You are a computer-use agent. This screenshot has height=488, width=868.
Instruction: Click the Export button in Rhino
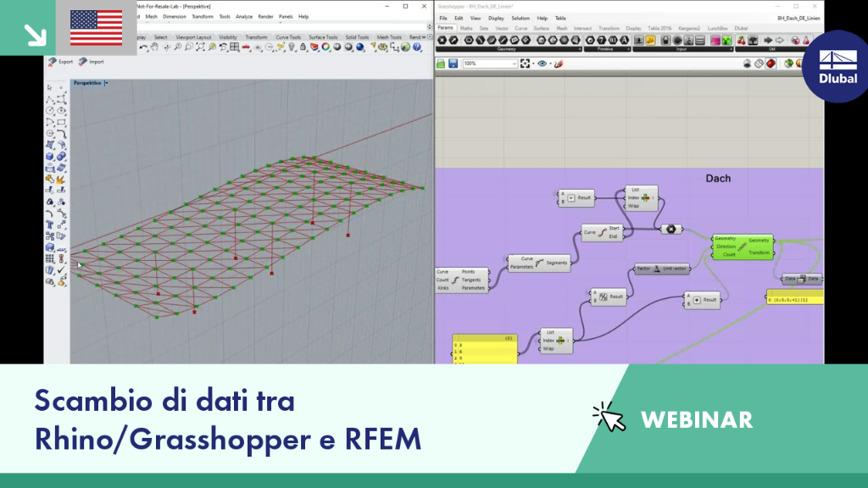[60, 62]
